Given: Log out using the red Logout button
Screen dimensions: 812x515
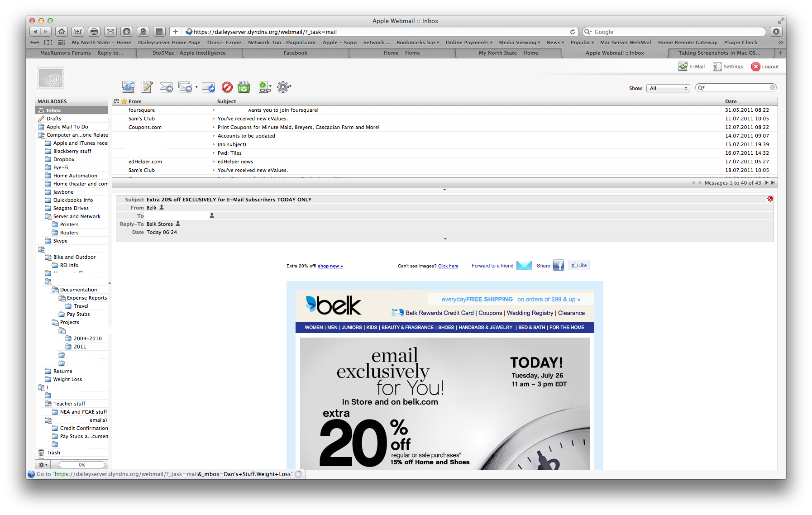Looking at the screenshot, I should tap(765, 67).
